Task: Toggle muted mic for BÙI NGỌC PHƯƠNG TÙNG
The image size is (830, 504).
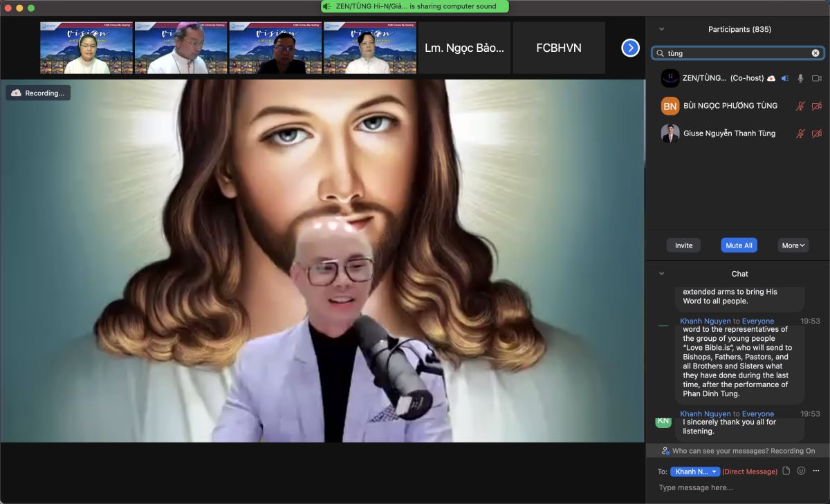Action: [x=800, y=106]
